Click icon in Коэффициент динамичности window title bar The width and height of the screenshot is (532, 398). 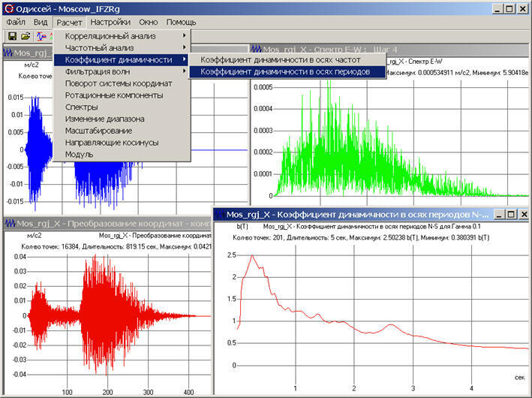point(220,215)
